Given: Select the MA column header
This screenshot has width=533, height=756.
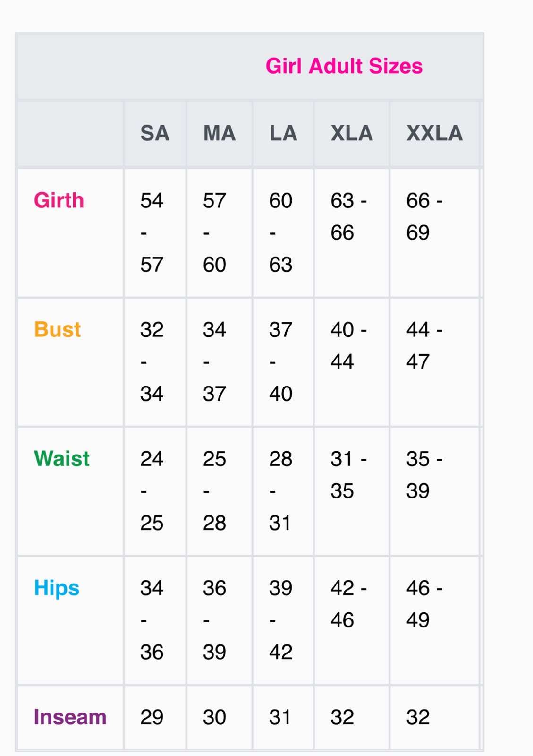Looking at the screenshot, I should [x=220, y=133].
